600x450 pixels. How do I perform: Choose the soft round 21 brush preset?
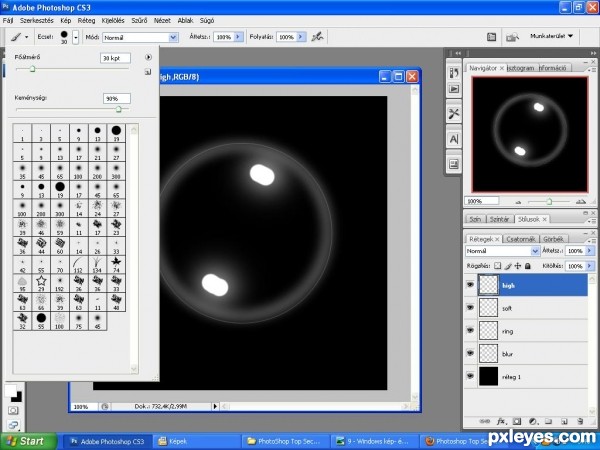coord(98,152)
